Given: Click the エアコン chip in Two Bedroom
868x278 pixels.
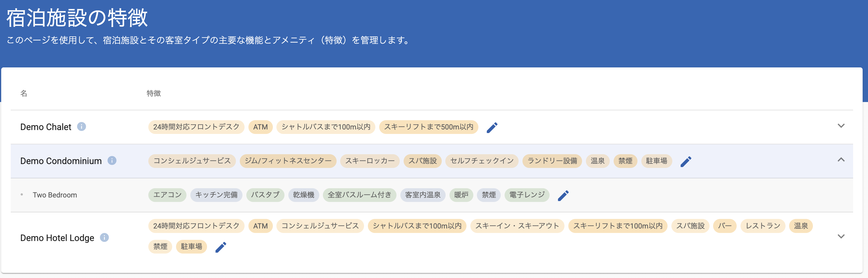Looking at the screenshot, I should pos(167,195).
